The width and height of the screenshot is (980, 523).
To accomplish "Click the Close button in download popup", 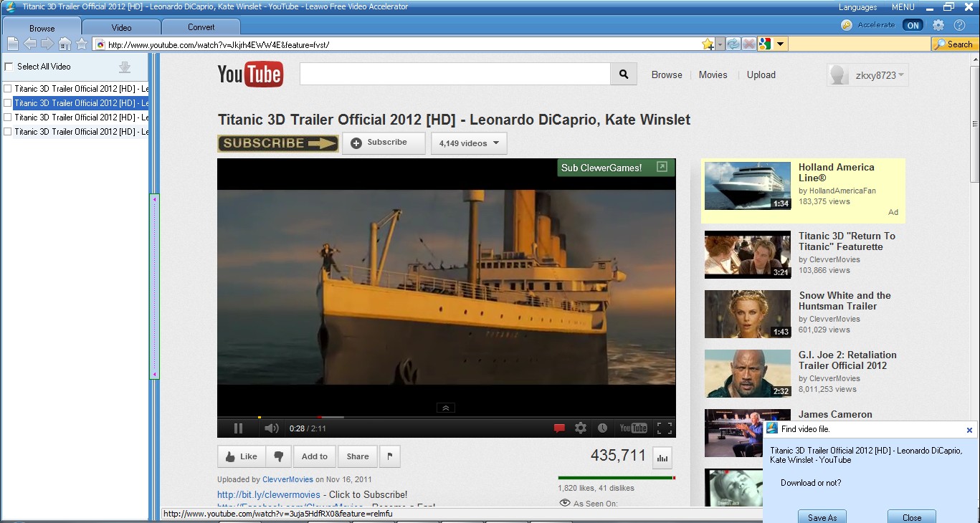I will [x=912, y=517].
